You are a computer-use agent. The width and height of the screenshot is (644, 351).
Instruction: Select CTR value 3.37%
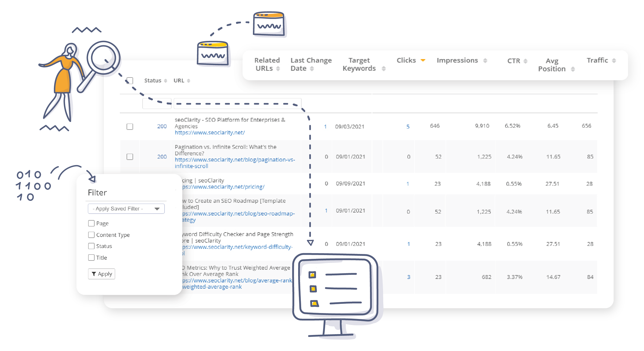515,277
